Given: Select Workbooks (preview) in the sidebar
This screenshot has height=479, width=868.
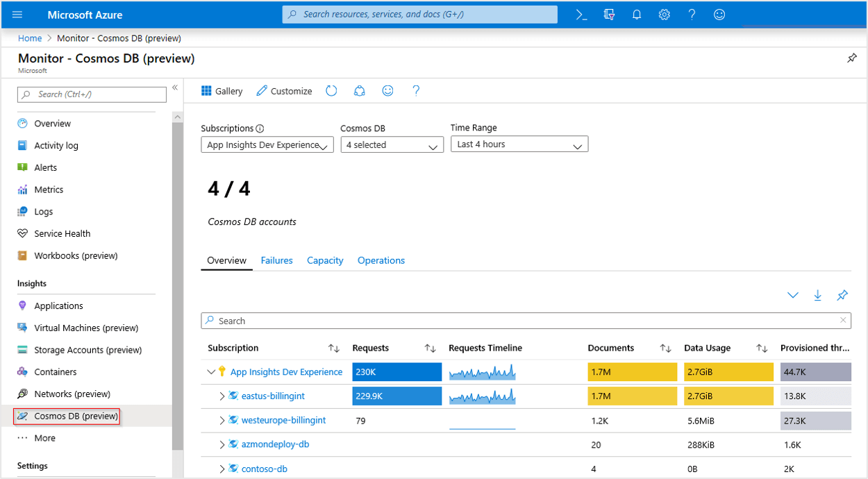Looking at the screenshot, I should click(x=75, y=255).
